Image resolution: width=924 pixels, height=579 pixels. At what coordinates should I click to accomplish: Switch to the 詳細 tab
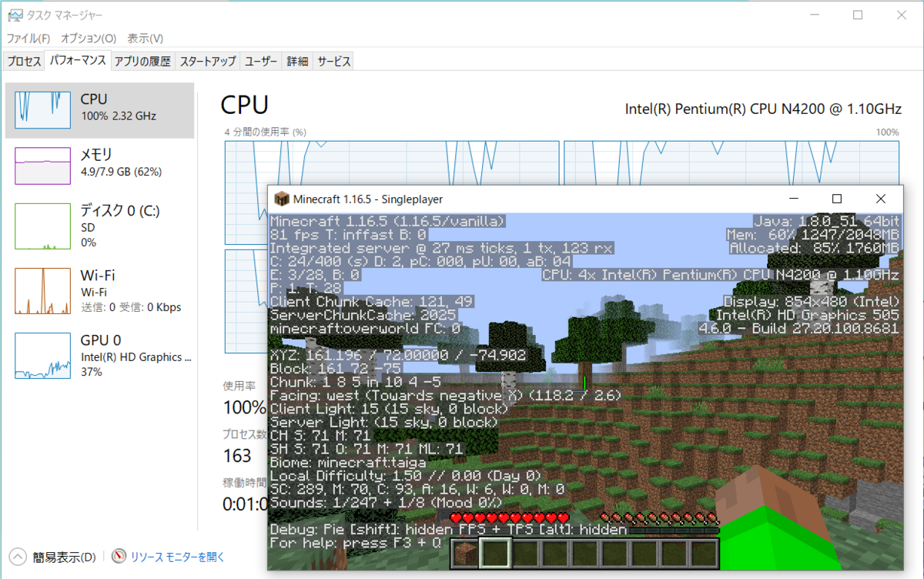point(297,62)
